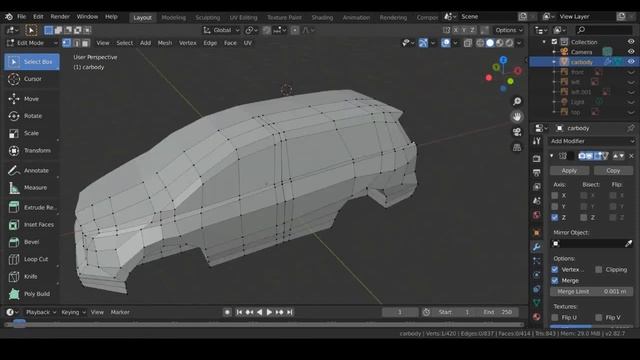Play the animation forward

(269, 312)
